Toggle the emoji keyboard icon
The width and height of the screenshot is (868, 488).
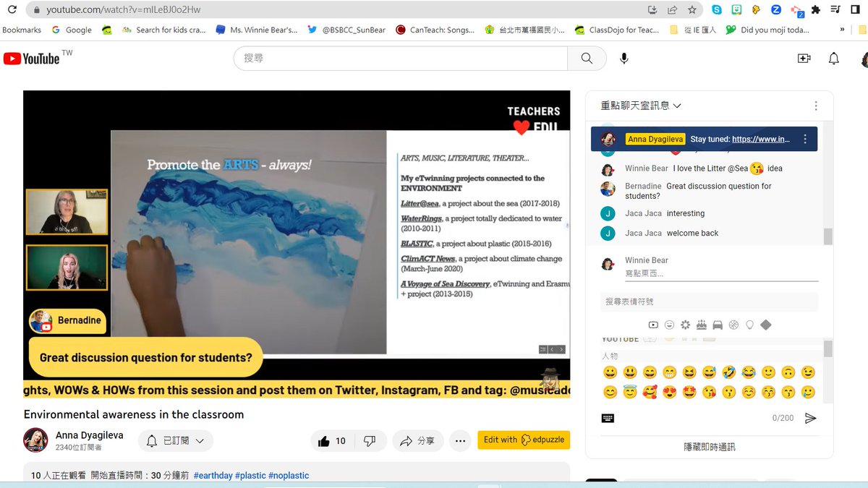pos(608,418)
